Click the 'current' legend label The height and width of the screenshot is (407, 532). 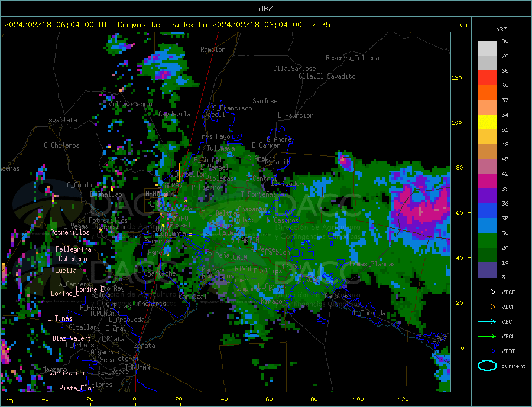coord(514,366)
